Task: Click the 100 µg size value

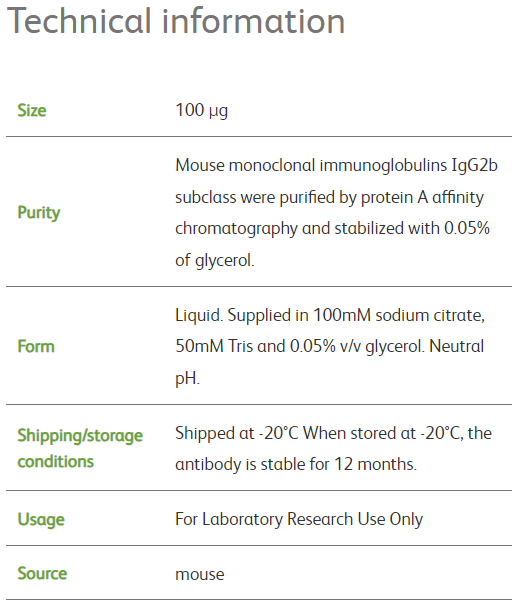Action: point(201,111)
